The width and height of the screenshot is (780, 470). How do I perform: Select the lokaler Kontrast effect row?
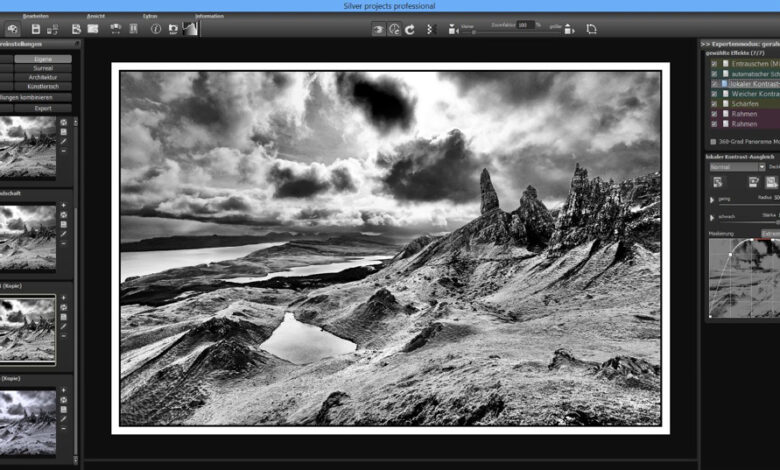pyautogui.click(x=745, y=84)
